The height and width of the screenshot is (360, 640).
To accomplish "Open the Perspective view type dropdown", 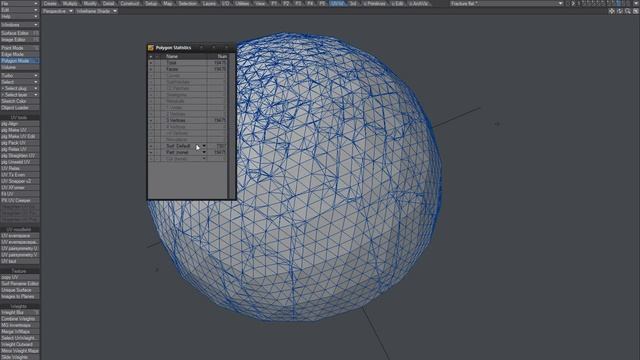I will (x=58, y=11).
